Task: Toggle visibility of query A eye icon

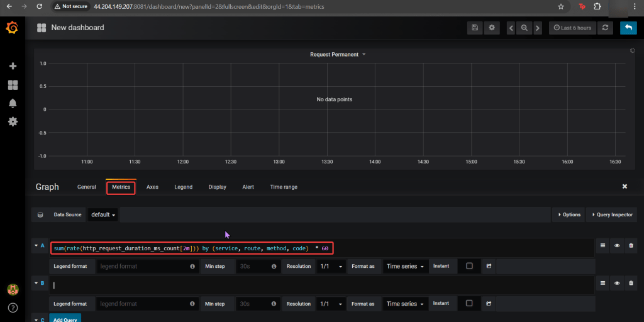Action: 617,246
